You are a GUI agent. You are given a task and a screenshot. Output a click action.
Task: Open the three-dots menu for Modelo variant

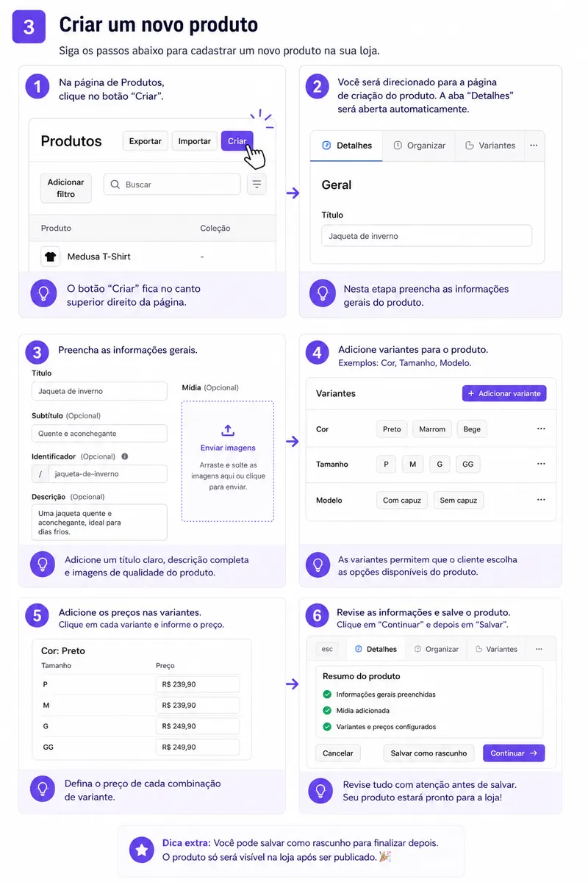click(541, 500)
